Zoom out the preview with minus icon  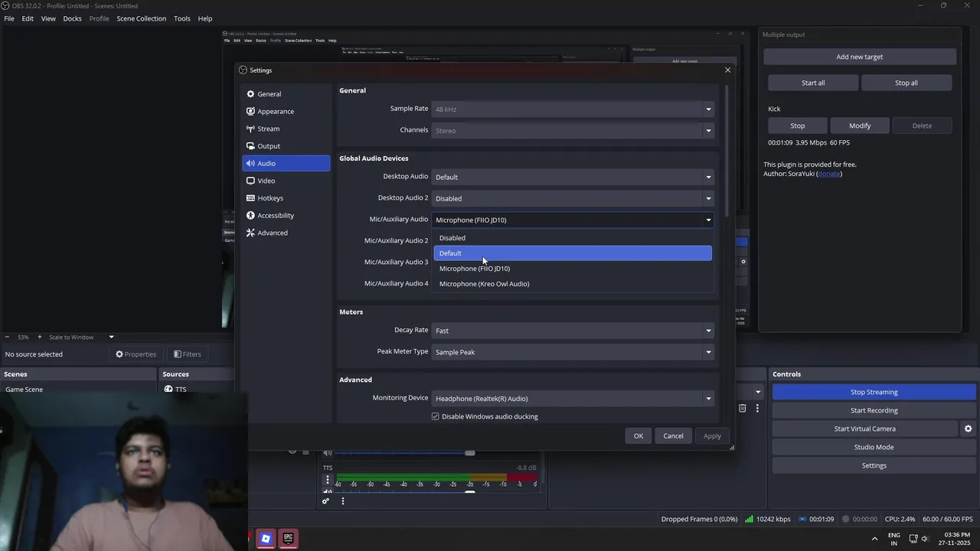7,337
